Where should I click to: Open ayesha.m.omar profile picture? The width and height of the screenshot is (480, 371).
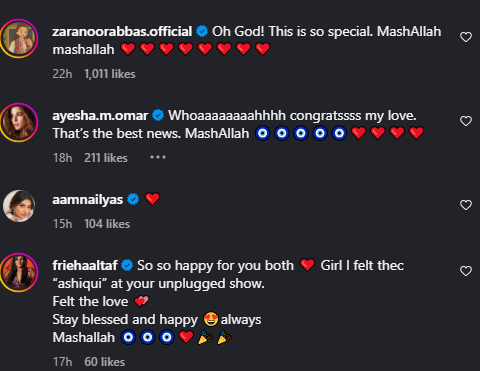[x=19, y=122]
